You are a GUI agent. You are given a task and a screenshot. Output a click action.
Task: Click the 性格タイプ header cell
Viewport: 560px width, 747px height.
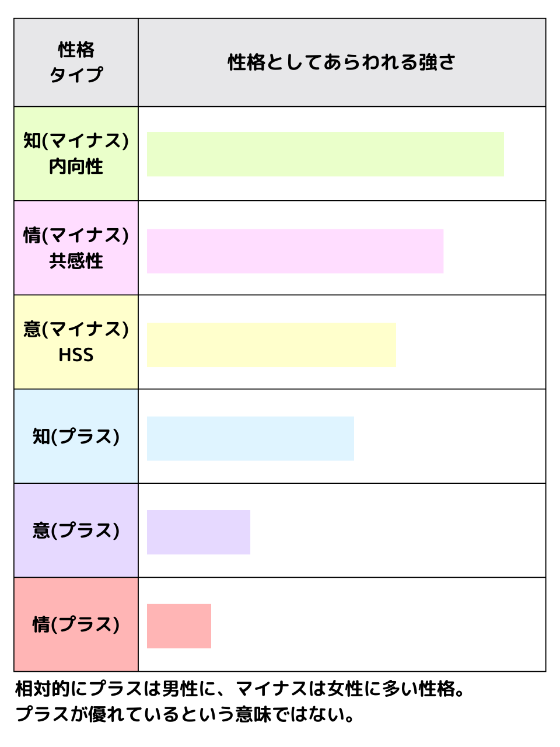76,62
